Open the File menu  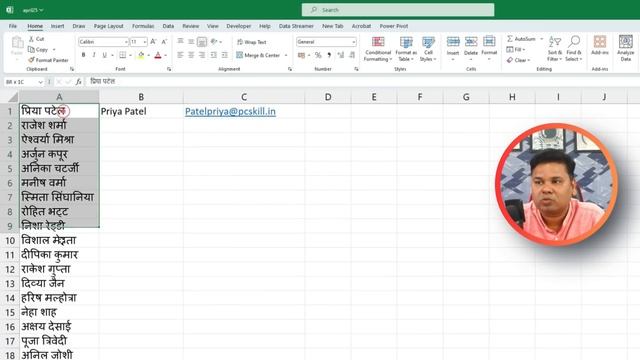pos(13,26)
